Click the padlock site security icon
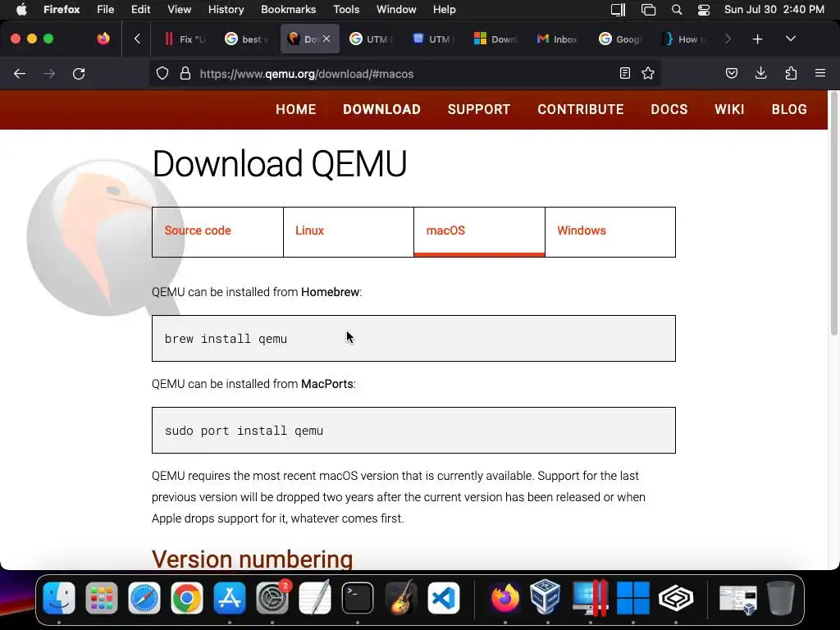The height and width of the screenshot is (630, 840). click(x=185, y=73)
